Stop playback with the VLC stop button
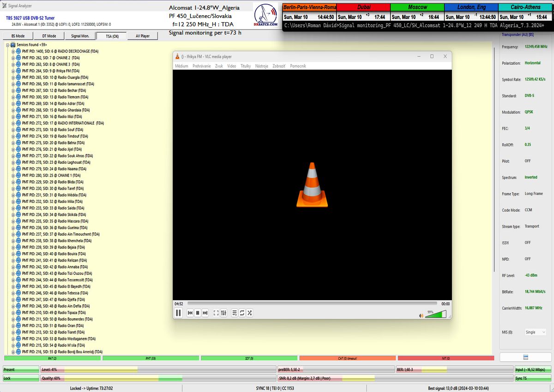This screenshot has height=392, width=554. (x=197, y=313)
